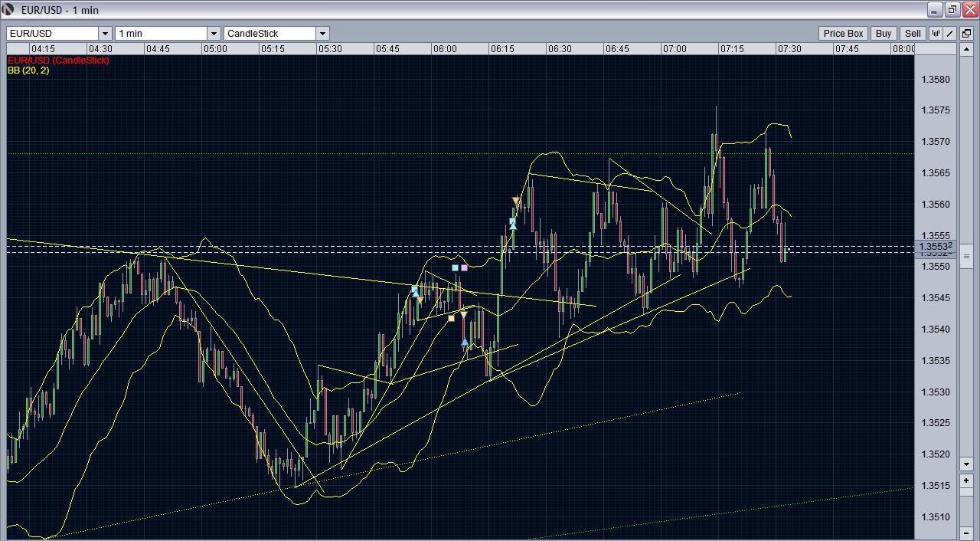Select the draw trendline tool icon
The height and width of the screenshot is (541, 980).
[949, 33]
